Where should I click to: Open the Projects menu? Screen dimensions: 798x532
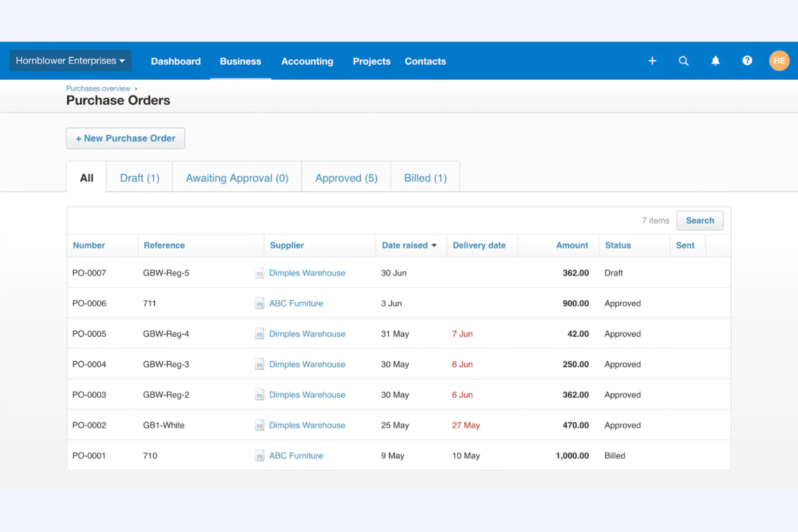(x=372, y=61)
